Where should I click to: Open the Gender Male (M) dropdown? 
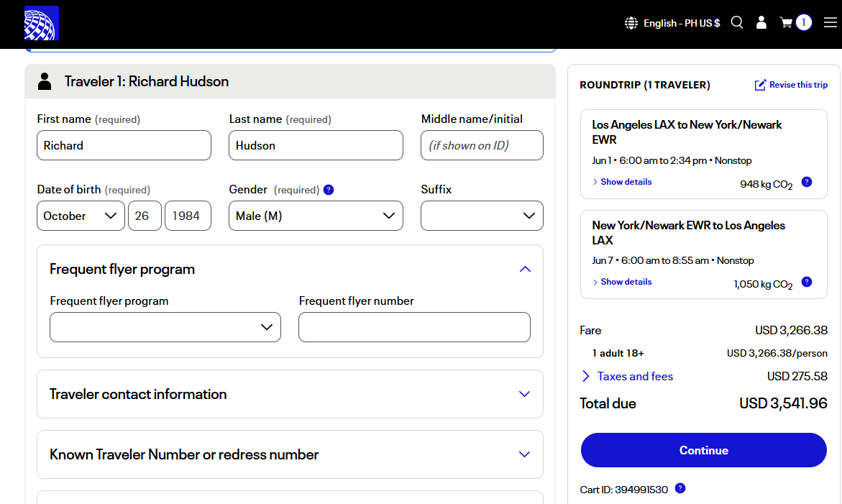click(316, 216)
